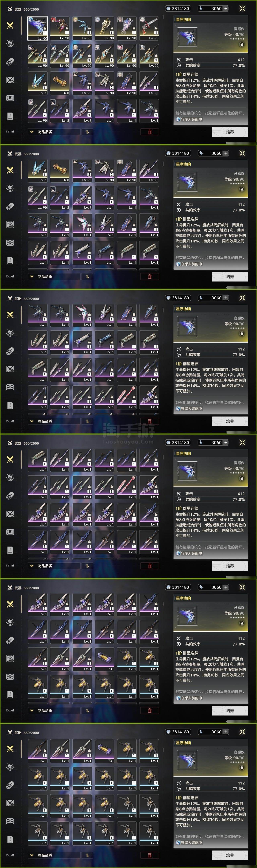This screenshot has width=257, height=868.
Task: Select the Lv. 90 pistol with red grip
Action: coord(149,28)
